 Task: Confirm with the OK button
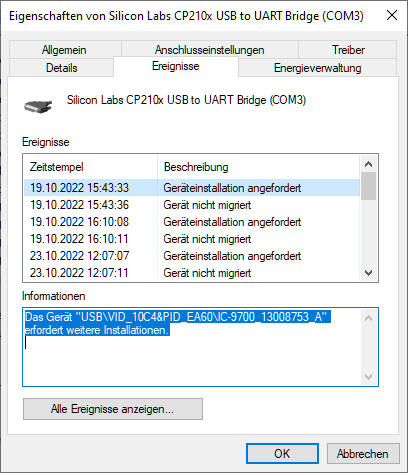point(282,453)
